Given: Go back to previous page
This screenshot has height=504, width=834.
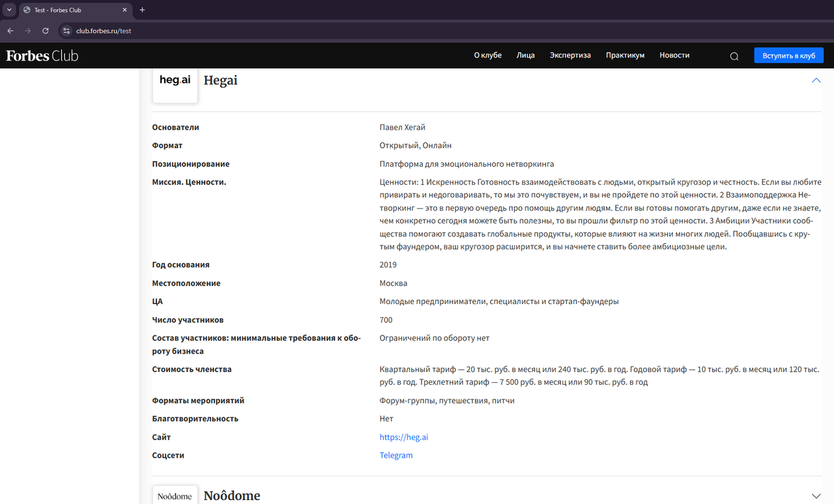Looking at the screenshot, I should point(10,31).
